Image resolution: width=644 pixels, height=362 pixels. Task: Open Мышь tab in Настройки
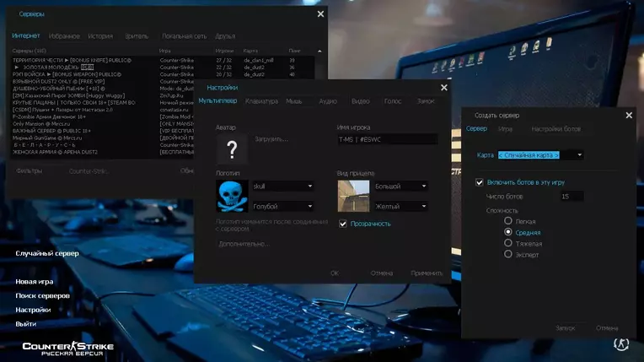click(294, 101)
